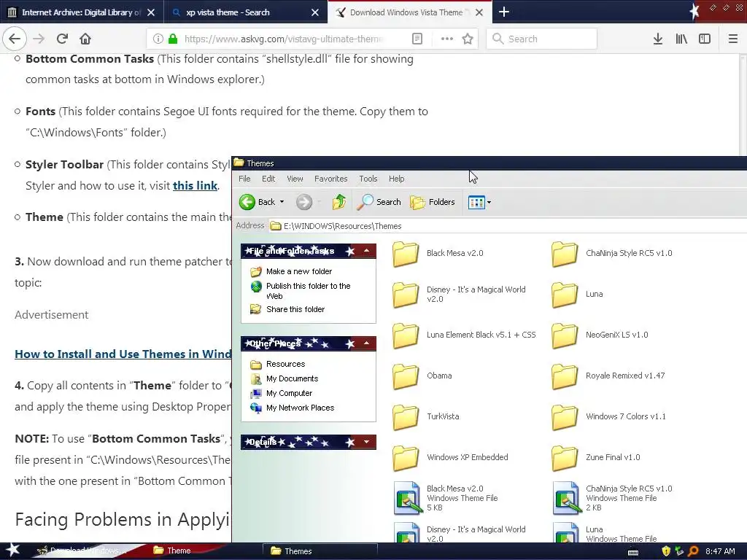This screenshot has height=560, width=747.
Task: Open Views dropdown arrow
Action: [x=489, y=202]
